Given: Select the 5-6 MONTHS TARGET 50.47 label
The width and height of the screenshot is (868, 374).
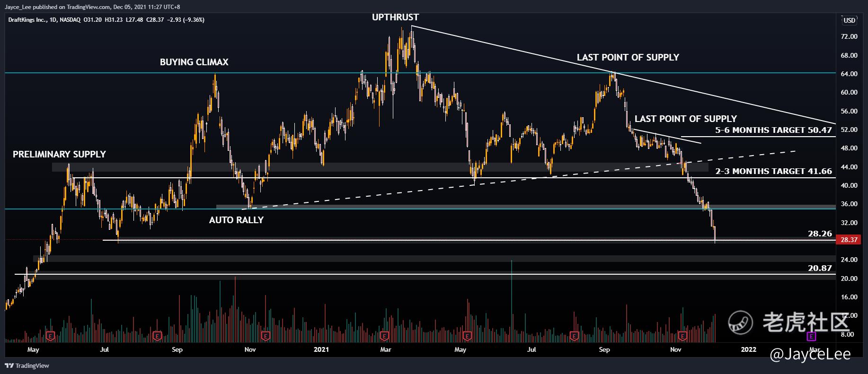Looking at the screenshot, I should pyautogui.click(x=773, y=130).
